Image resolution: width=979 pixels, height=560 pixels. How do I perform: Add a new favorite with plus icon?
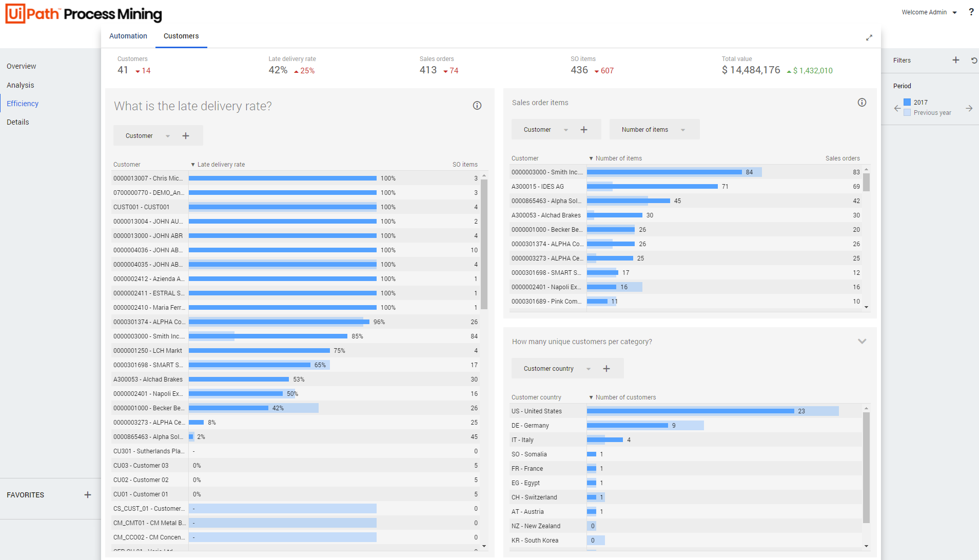(88, 495)
